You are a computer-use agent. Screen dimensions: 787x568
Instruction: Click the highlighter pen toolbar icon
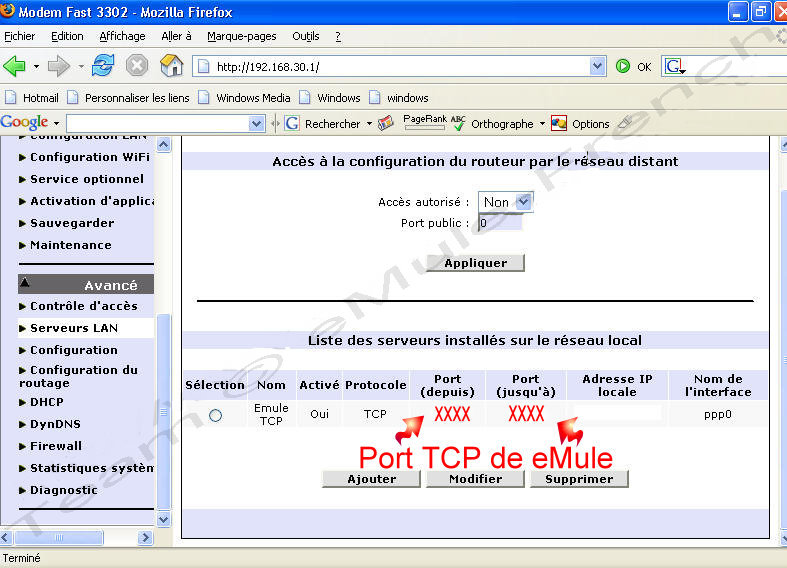coord(625,122)
